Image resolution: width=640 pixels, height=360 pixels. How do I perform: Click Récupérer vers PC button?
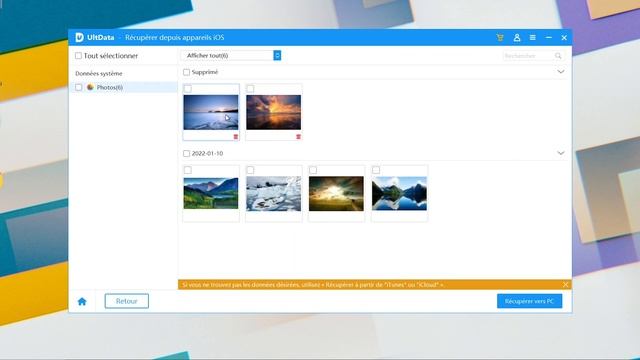[529, 301]
